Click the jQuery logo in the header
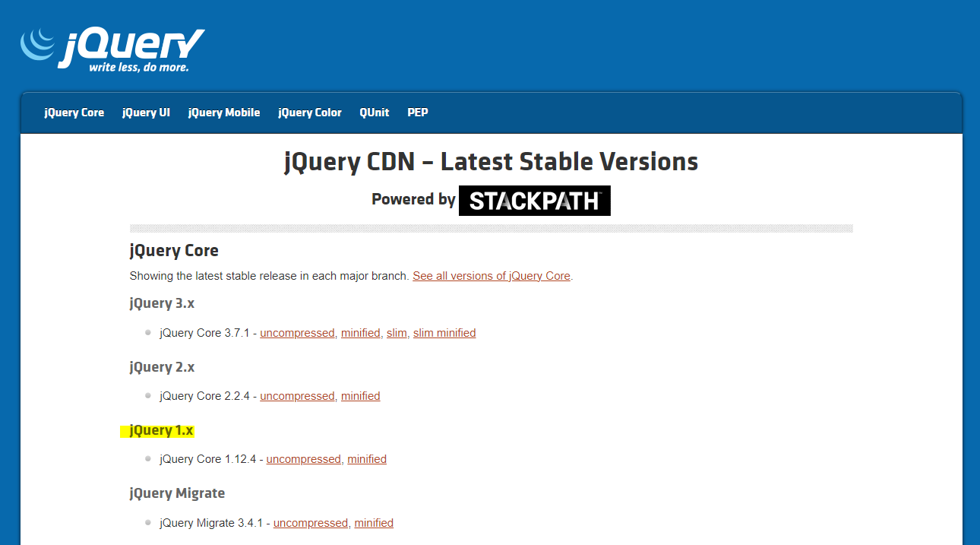Screen dimensions: 980x545 (x=112, y=49)
